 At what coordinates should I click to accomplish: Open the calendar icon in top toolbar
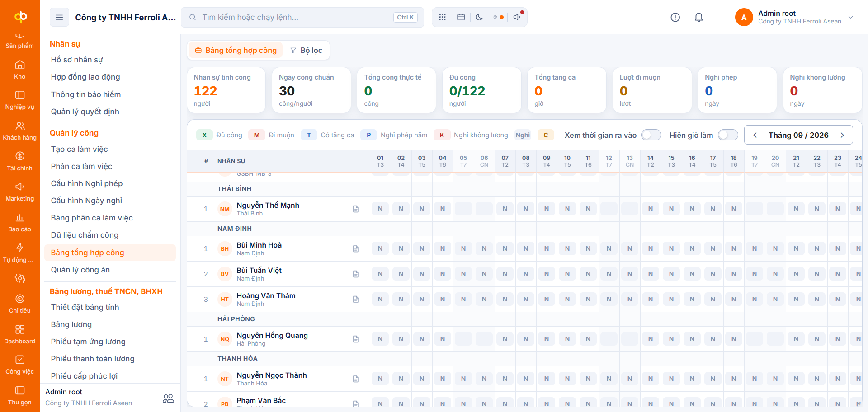point(461,17)
